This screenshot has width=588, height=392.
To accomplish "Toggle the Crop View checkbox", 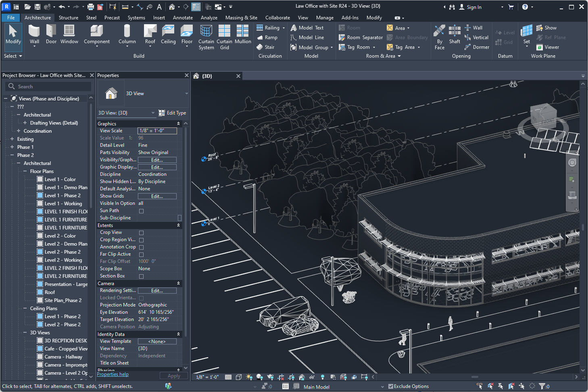I will (x=141, y=233).
